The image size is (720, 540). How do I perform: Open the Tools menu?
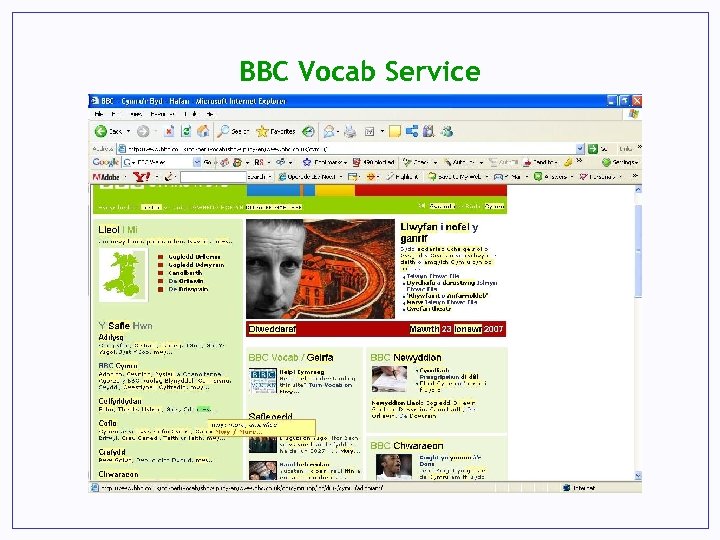[x=191, y=114]
